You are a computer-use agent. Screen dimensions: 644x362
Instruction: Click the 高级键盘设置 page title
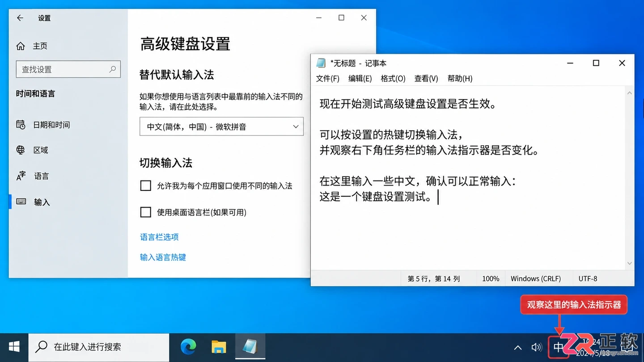[x=185, y=44]
